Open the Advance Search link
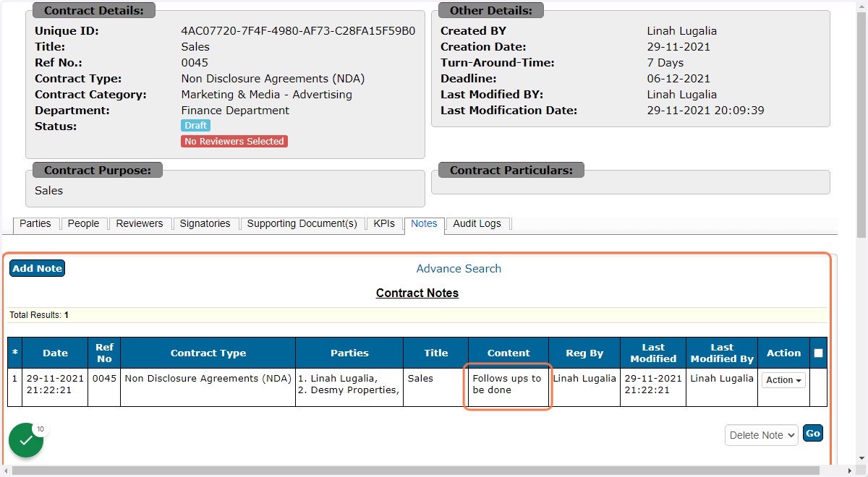The width and height of the screenshot is (868, 477). point(459,269)
